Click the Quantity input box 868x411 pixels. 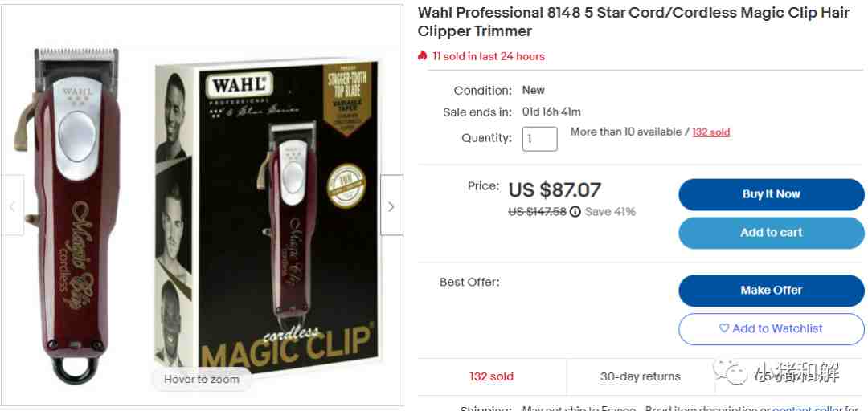pyautogui.click(x=540, y=139)
